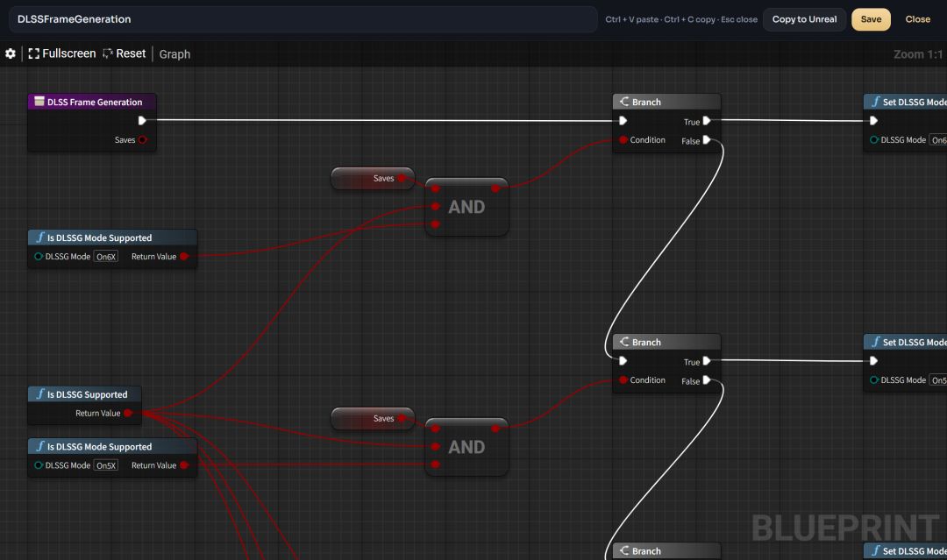Edit the DLSSFrameGeneration title field
Screen dimensions: 947x560
tap(303, 19)
